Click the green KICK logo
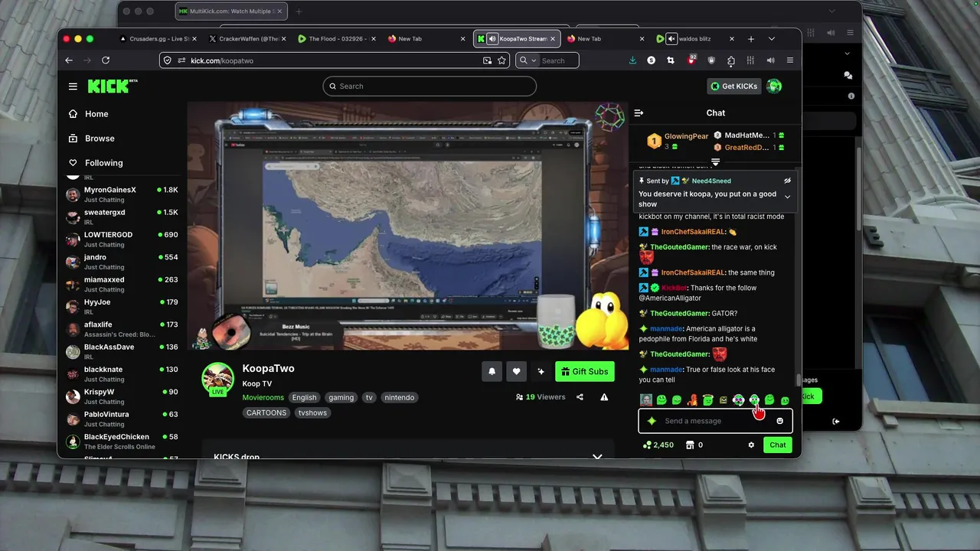This screenshot has height=551, width=980. tap(113, 86)
